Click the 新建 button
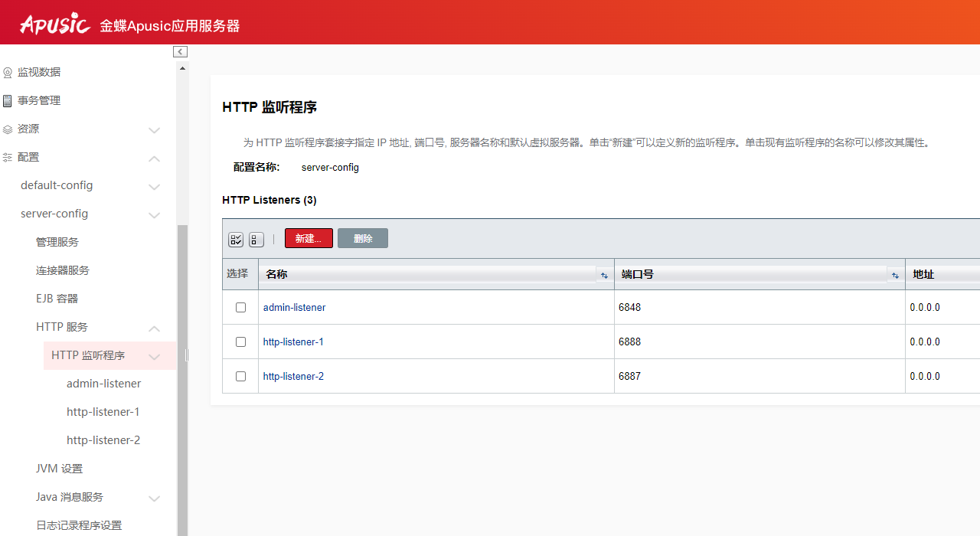Image resolution: width=980 pixels, height=536 pixels. (x=309, y=239)
